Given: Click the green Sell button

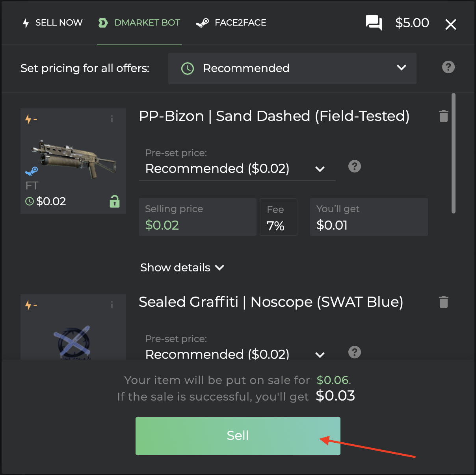Looking at the screenshot, I should pos(238,436).
